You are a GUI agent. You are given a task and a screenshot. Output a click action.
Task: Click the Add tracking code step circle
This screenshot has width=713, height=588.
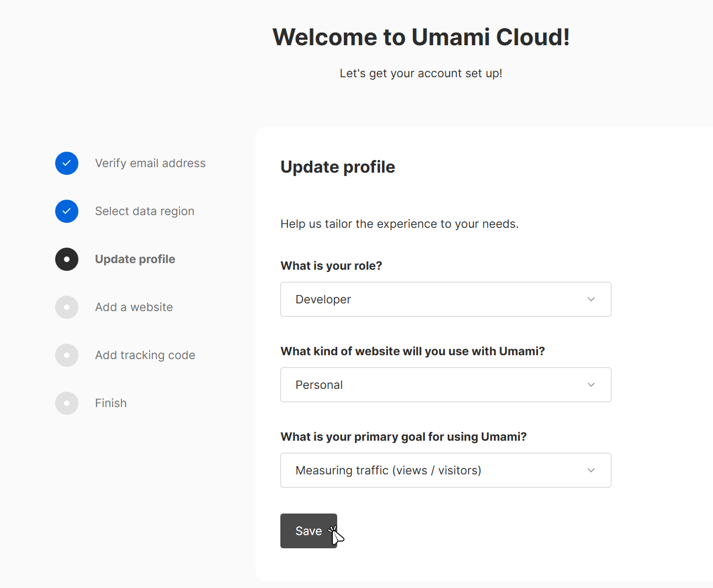(x=67, y=355)
